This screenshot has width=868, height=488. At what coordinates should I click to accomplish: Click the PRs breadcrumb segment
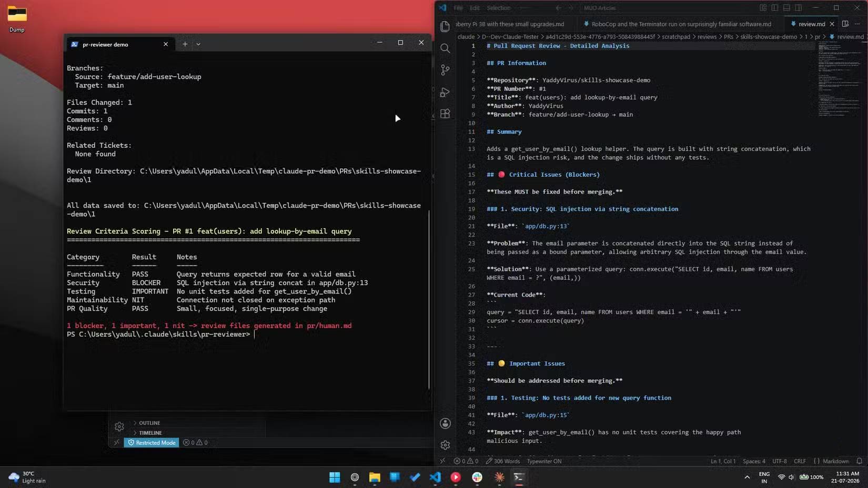coord(728,37)
